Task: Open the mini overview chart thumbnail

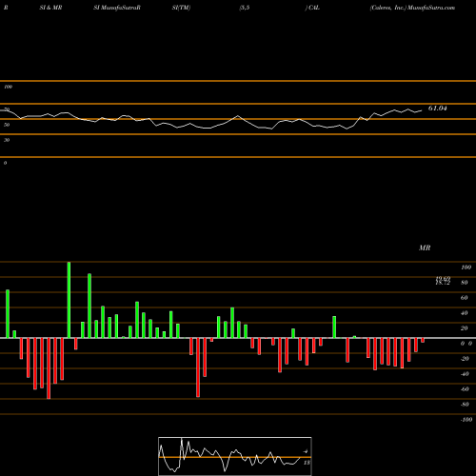Action: click(x=235, y=456)
